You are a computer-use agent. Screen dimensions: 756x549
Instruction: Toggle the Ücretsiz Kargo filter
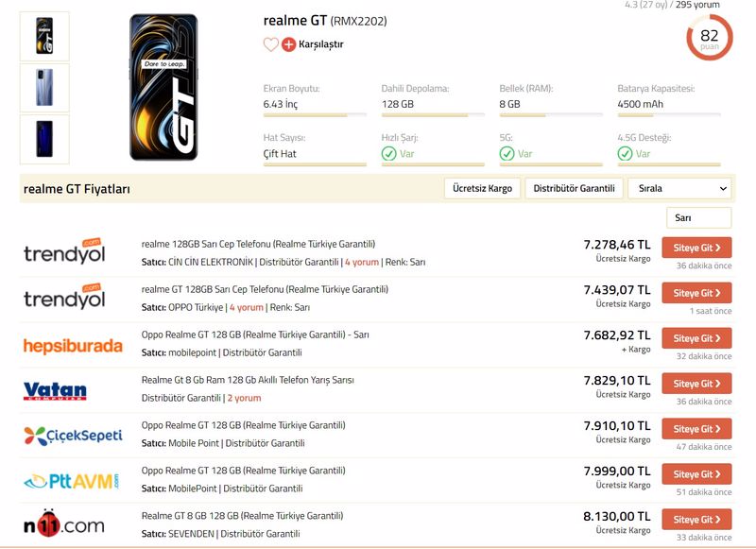point(482,188)
